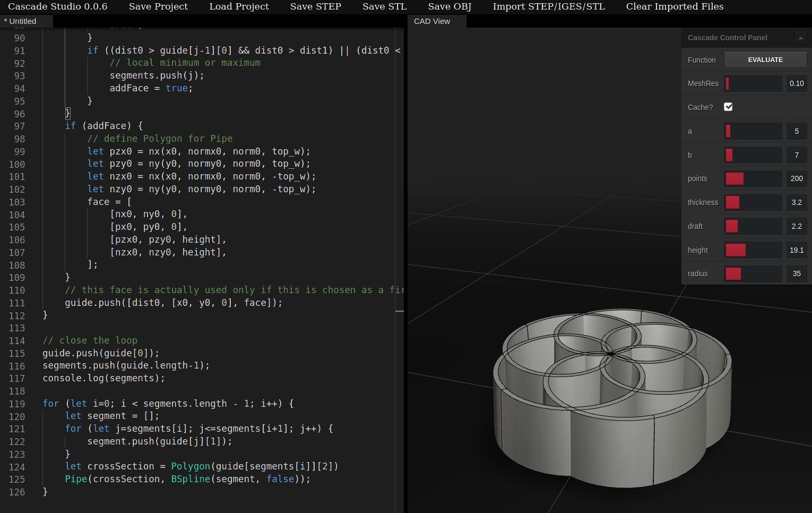Click the 'addFace = true;' line
This screenshot has height=513, width=812.
[151, 88]
